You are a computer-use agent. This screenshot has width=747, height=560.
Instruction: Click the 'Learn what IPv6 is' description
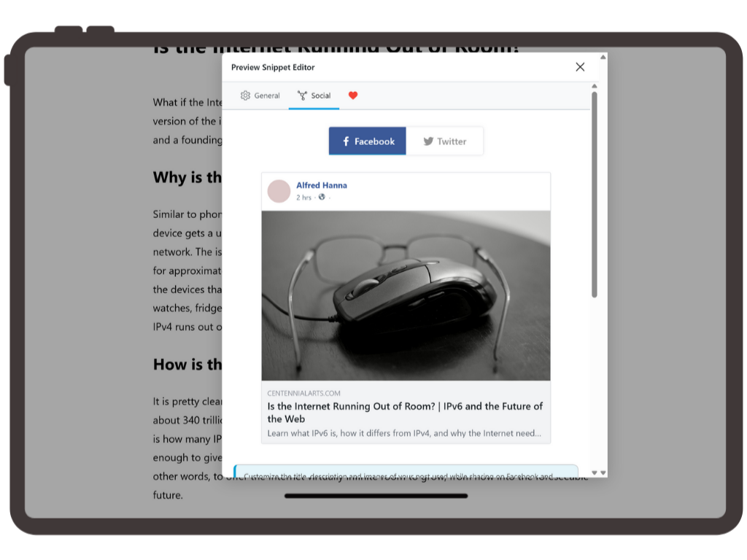403,433
